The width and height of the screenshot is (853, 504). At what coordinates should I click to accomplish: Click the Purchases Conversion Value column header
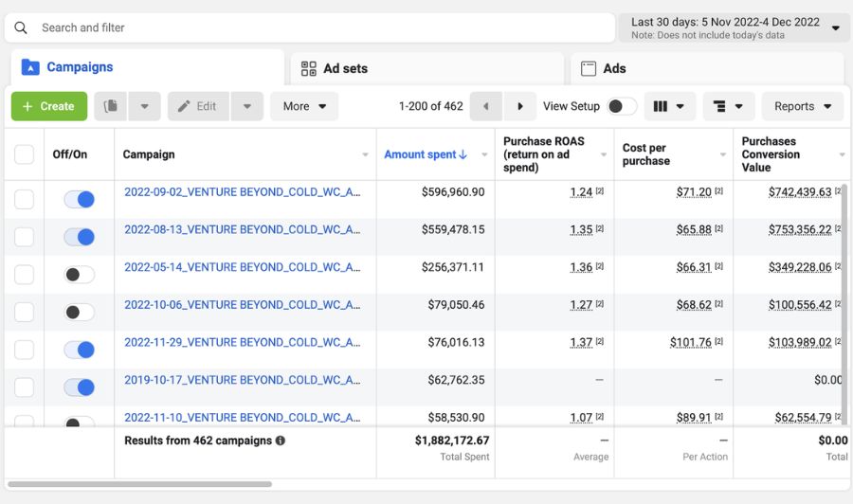click(x=771, y=154)
